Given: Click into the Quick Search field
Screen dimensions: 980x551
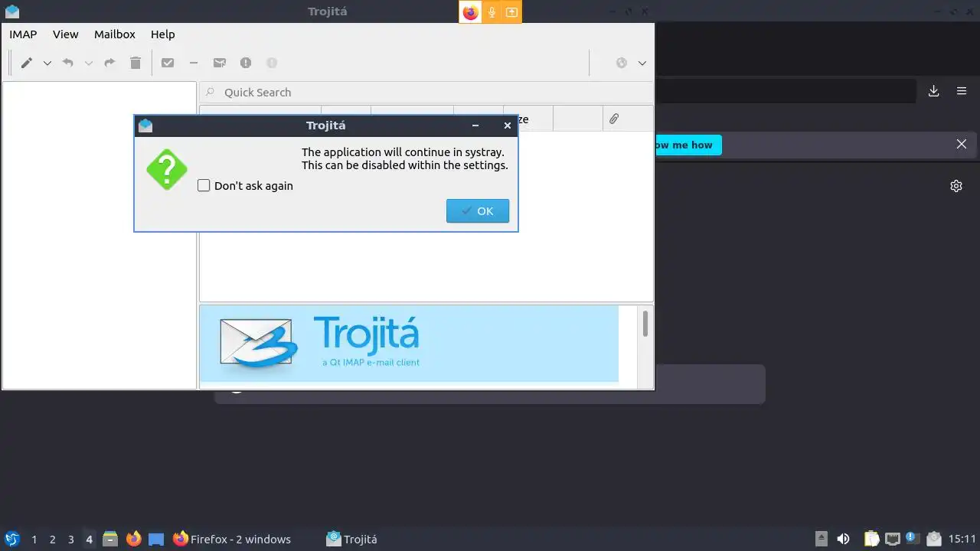Looking at the screenshot, I should coord(426,92).
